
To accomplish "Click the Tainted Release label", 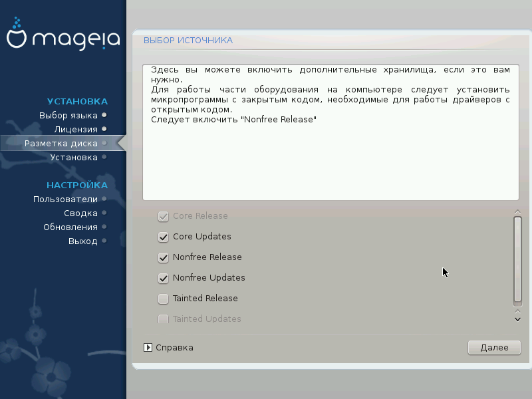I will click(x=205, y=298).
